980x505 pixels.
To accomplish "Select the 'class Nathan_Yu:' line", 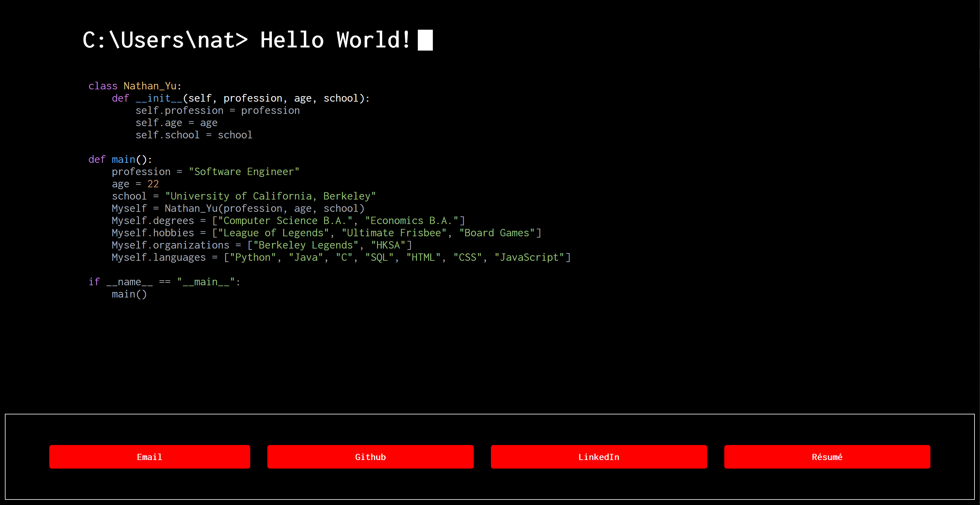I will [x=135, y=86].
